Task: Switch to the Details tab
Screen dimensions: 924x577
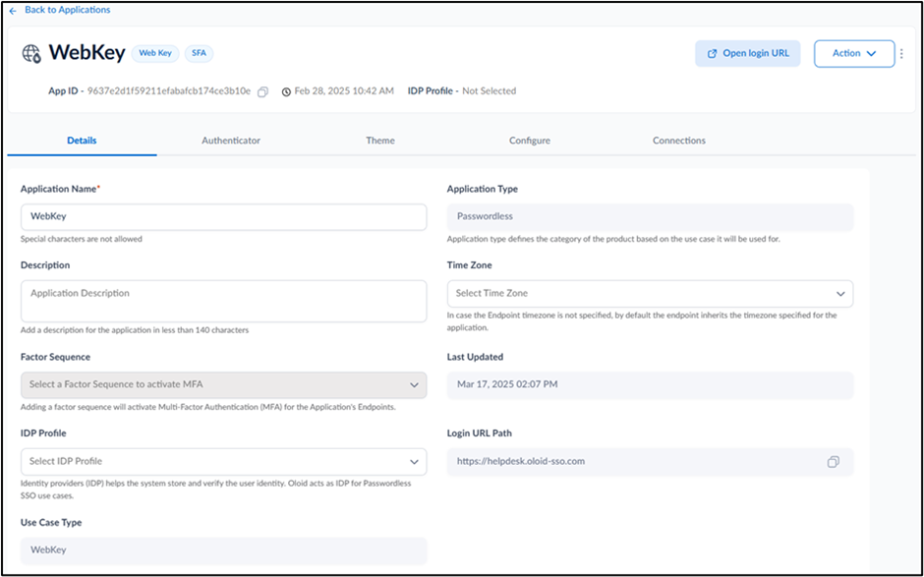Action: pos(82,141)
